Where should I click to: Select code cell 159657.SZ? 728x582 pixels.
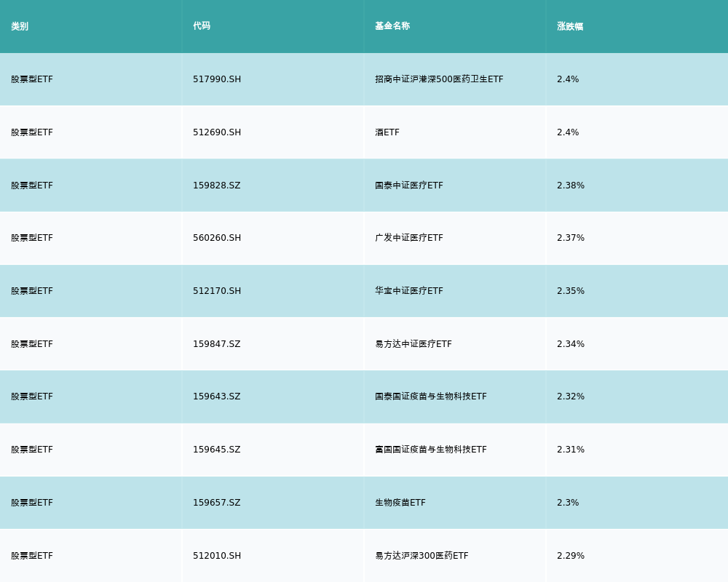(217, 503)
